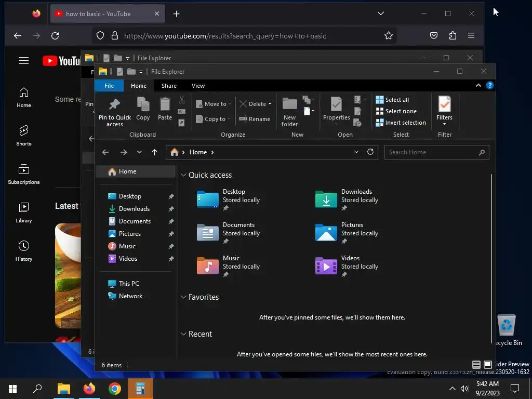Click the New folder icon

click(x=289, y=112)
